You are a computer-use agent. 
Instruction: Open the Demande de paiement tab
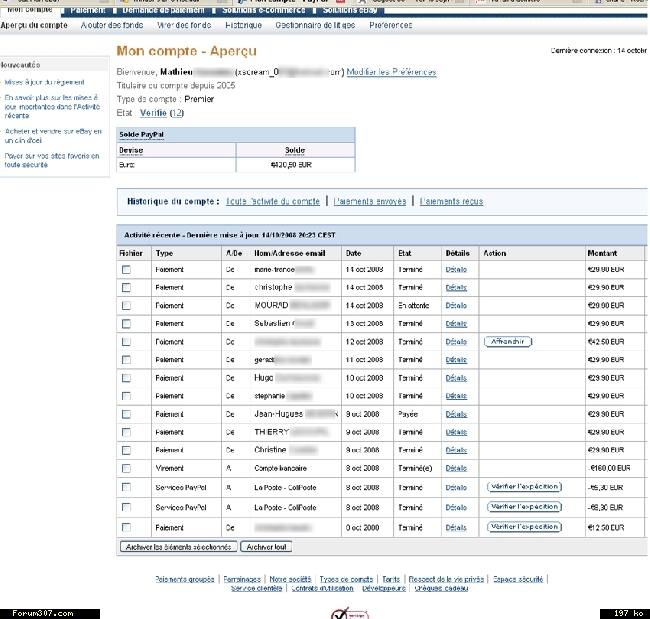163,10
